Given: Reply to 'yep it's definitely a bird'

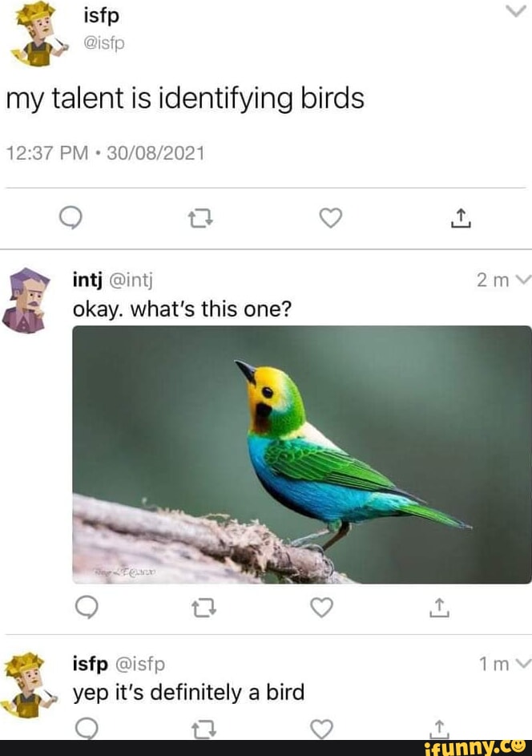Looking at the screenshot, I should 85,728.
